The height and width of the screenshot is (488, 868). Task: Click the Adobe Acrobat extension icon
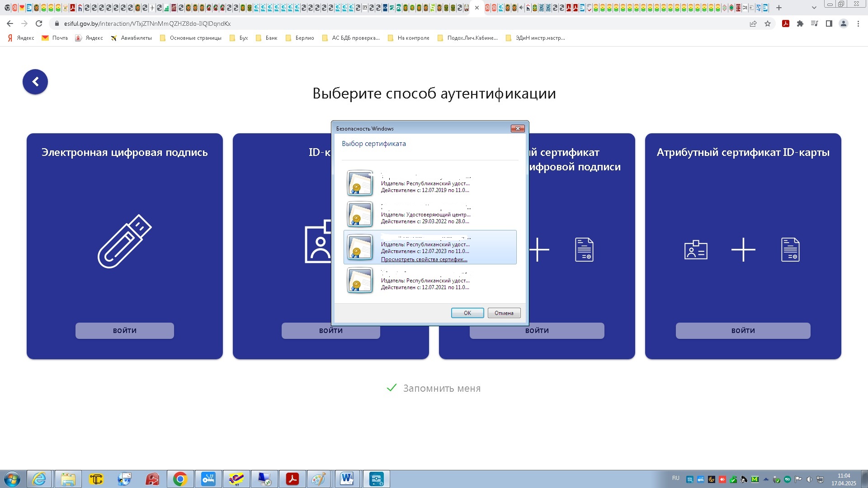click(786, 23)
